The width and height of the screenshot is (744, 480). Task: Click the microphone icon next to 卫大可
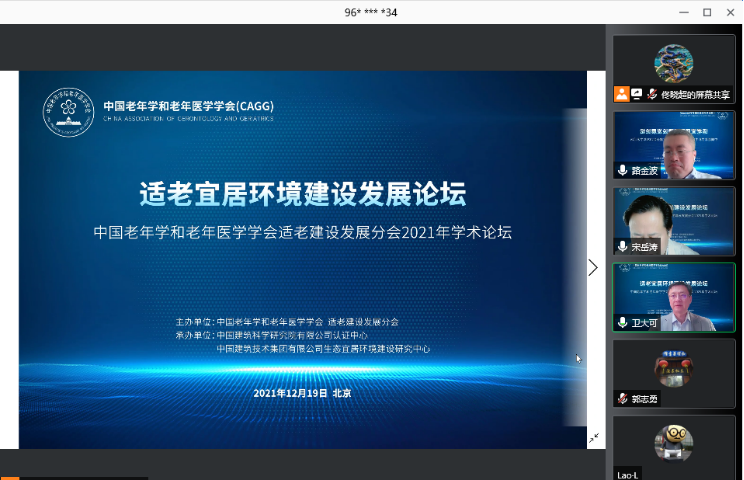click(622, 323)
